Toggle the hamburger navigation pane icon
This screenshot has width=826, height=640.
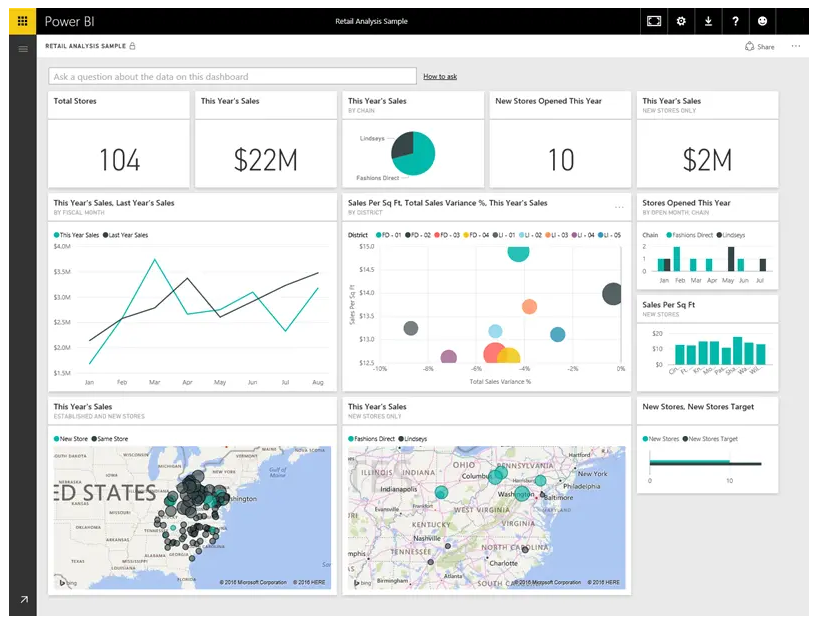[x=23, y=49]
